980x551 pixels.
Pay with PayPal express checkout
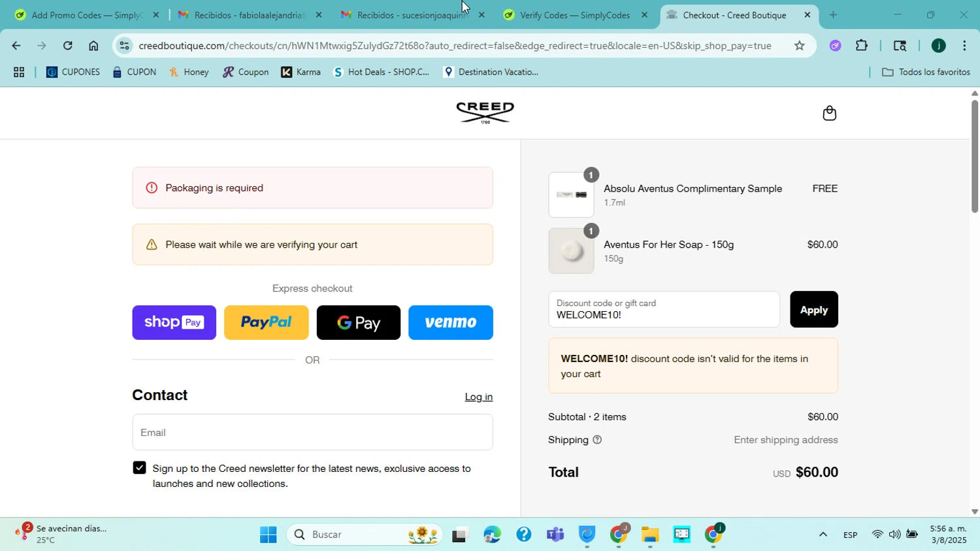click(x=266, y=322)
